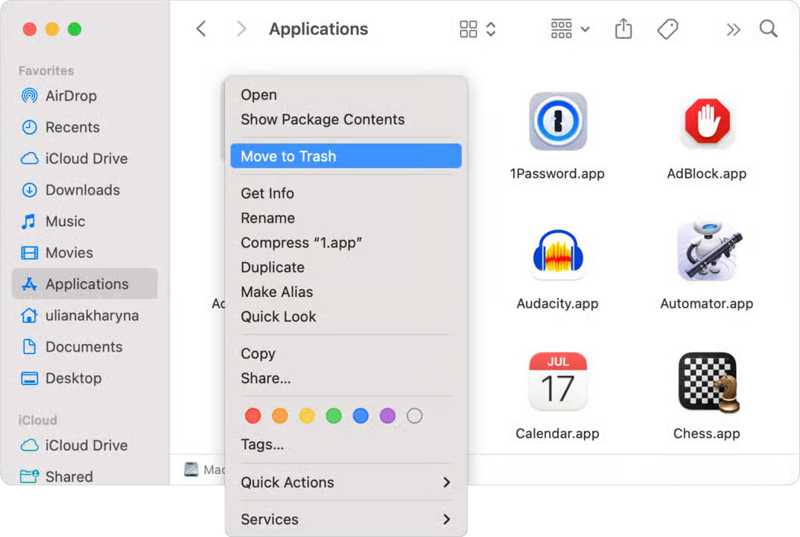Choose Copy in context menu

coord(346,353)
